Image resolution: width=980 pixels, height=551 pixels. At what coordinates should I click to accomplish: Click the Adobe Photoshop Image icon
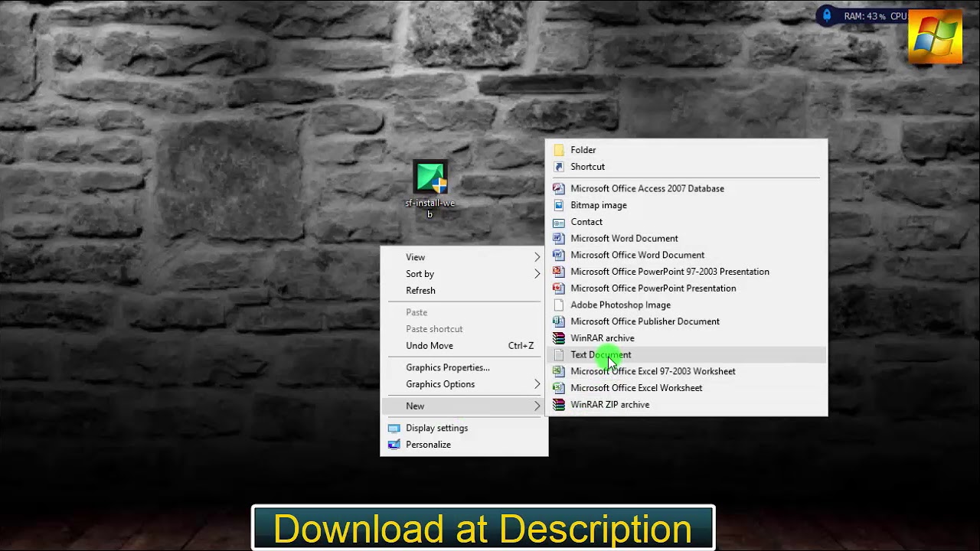coord(559,305)
